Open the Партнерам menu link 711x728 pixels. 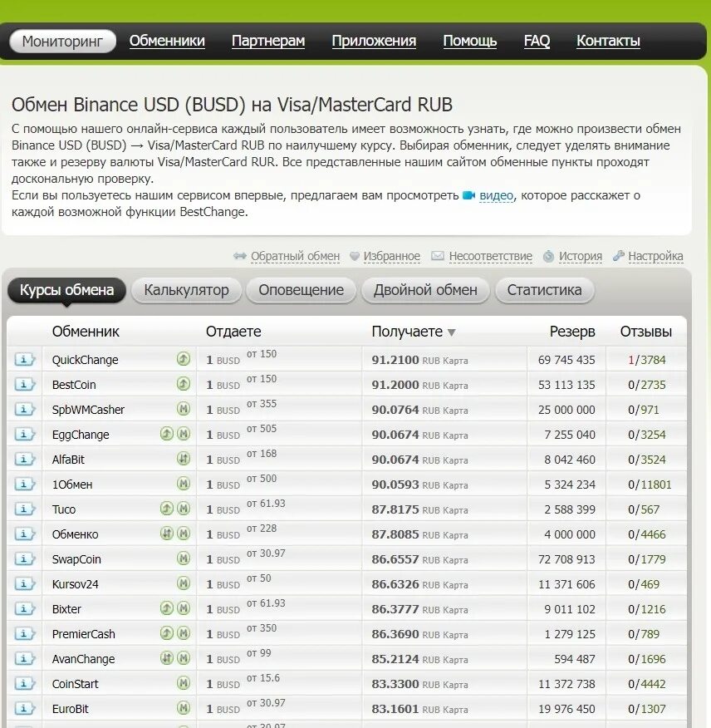[268, 41]
